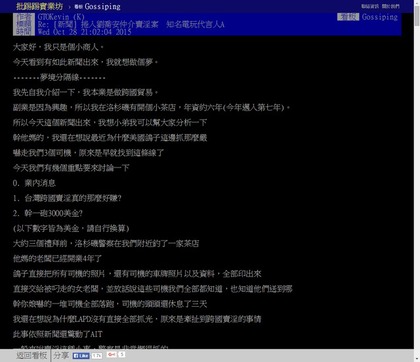Click author name GTOKevin (K)
420x362 pixels.
pyautogui.click(x=61, y=17)
